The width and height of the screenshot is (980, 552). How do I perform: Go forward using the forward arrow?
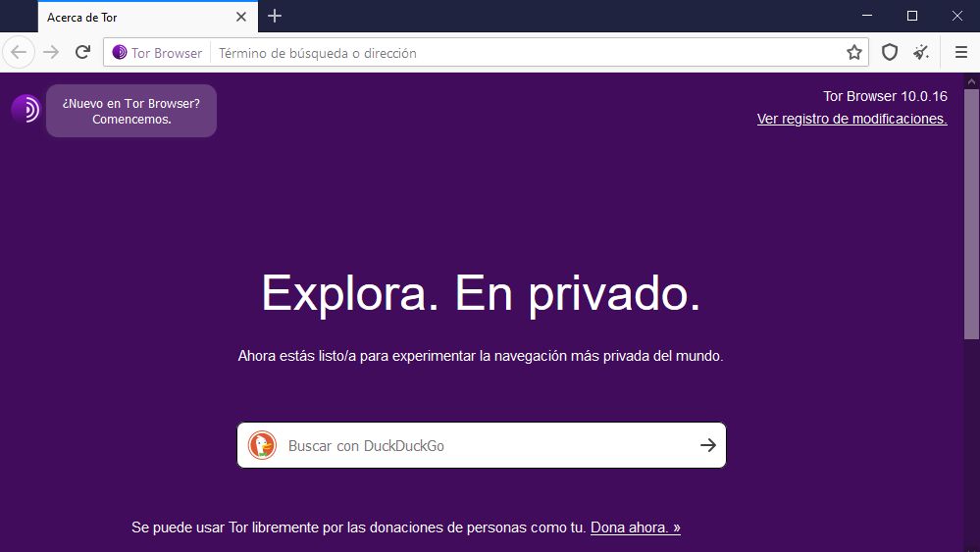[x=51, y=52]
